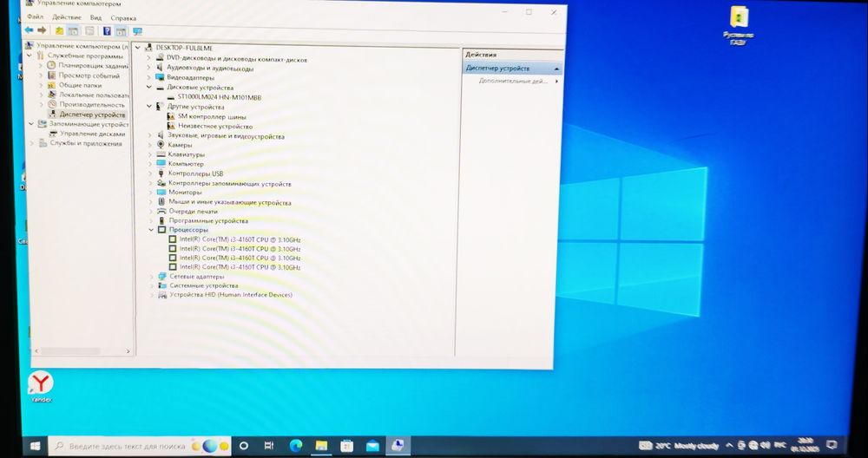Select Программные устройства row

coord(208,220)
